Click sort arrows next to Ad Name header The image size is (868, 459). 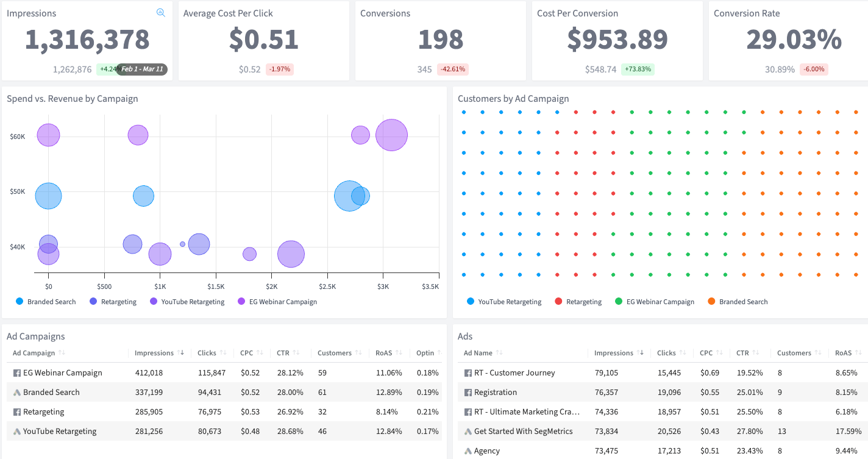pyautogui.click(x=499, y=353)
